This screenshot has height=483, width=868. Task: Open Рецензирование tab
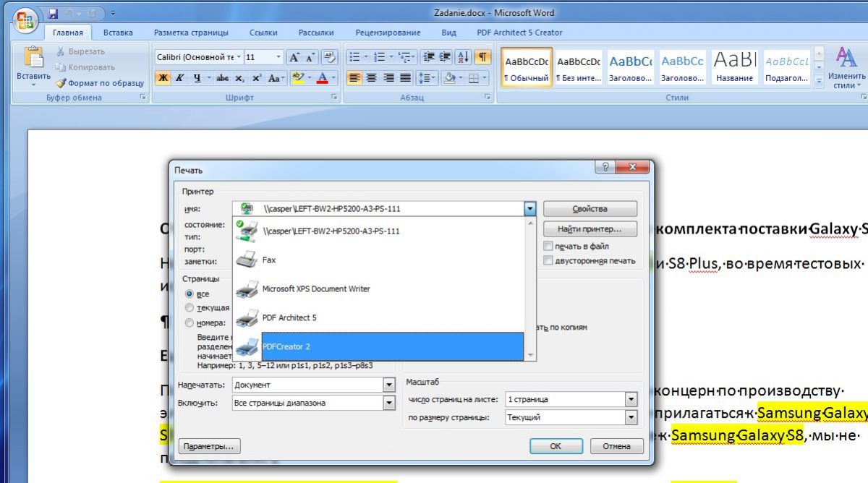click(x=388, y=33)
